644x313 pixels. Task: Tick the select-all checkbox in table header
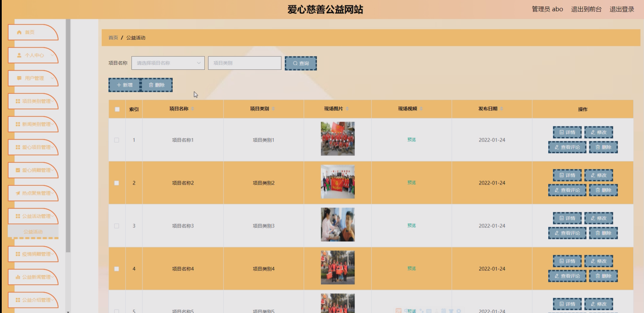pyautogui.click(x=117, y=109)
